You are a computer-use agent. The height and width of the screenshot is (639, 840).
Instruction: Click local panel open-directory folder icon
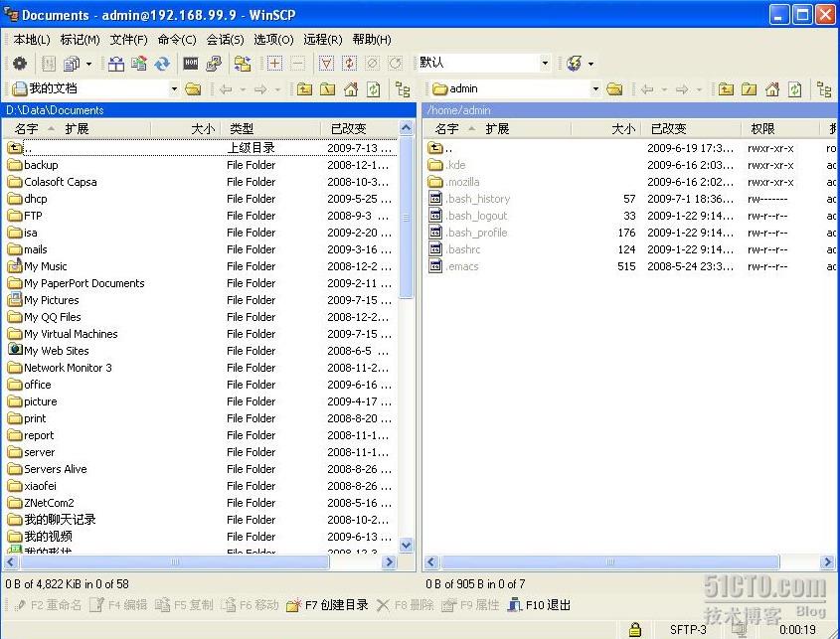(193, 88)
